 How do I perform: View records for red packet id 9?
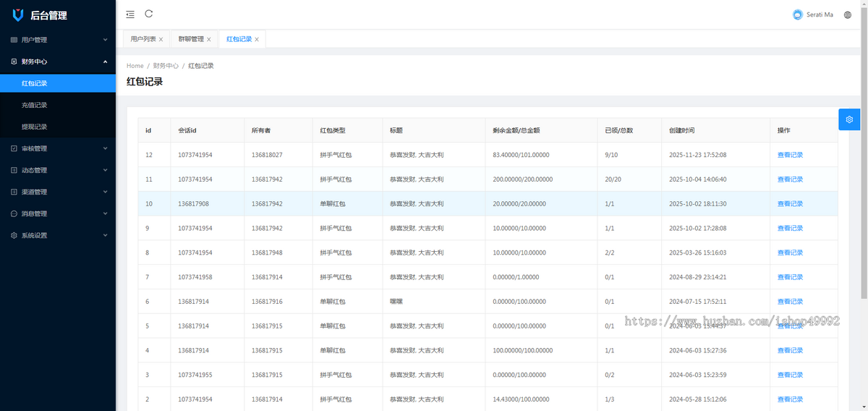[x=790, y=228]
